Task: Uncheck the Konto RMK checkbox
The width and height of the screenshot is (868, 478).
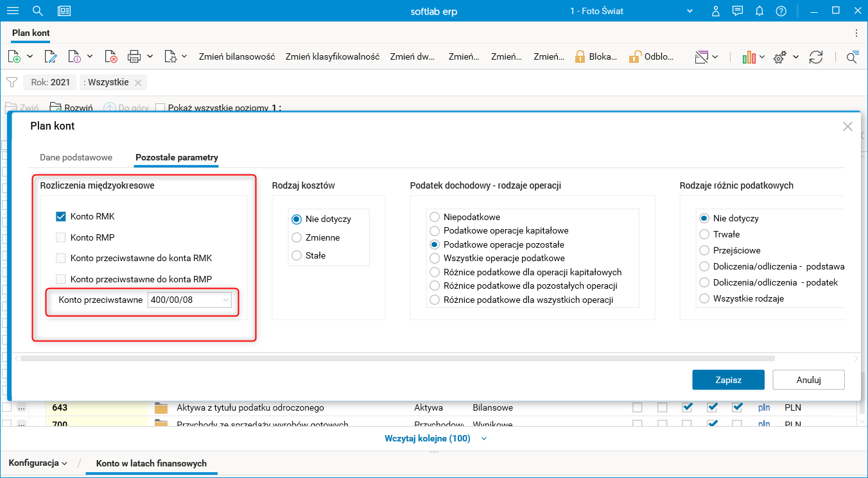Action: (61, 217)
